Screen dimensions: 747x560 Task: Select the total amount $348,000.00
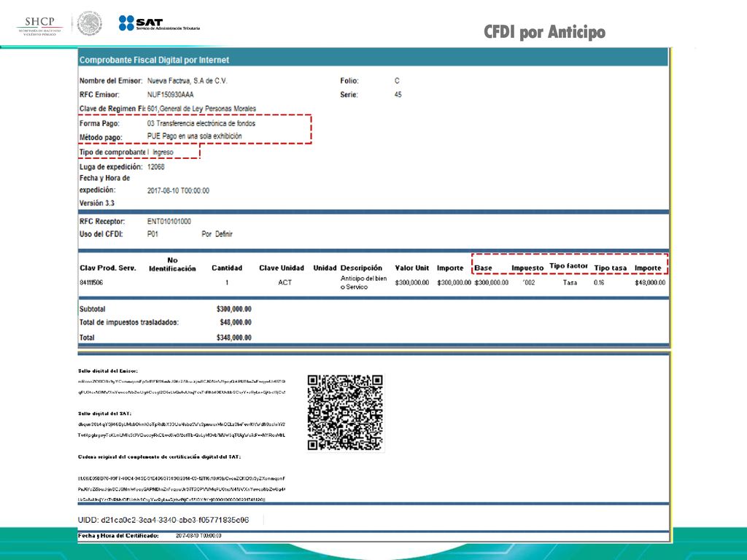(234, 338)
